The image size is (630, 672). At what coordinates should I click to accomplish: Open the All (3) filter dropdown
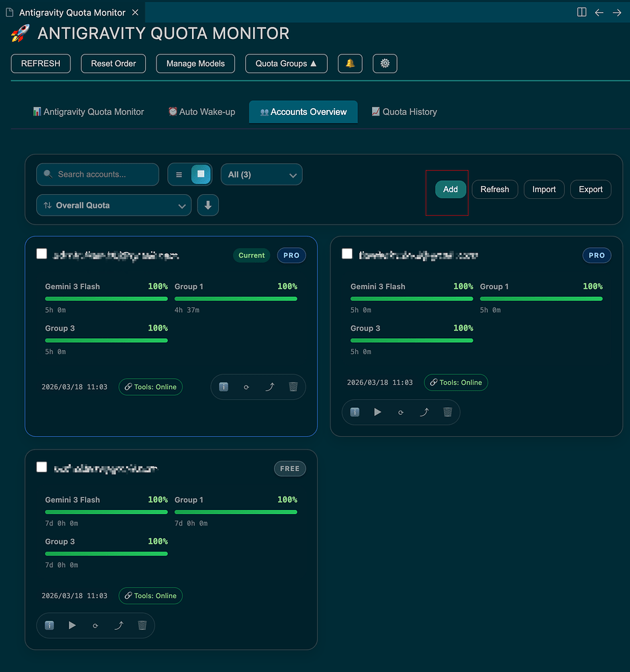(x=261, y=175)
